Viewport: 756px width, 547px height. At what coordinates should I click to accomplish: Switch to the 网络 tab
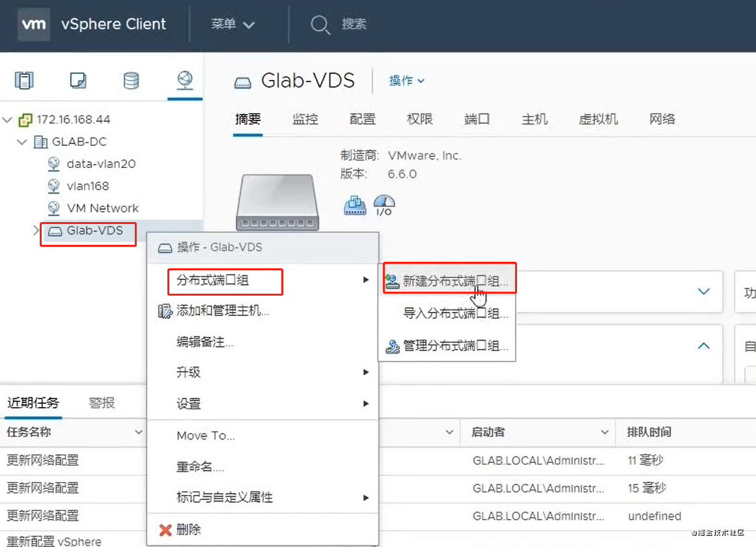(x=662, y=119)
